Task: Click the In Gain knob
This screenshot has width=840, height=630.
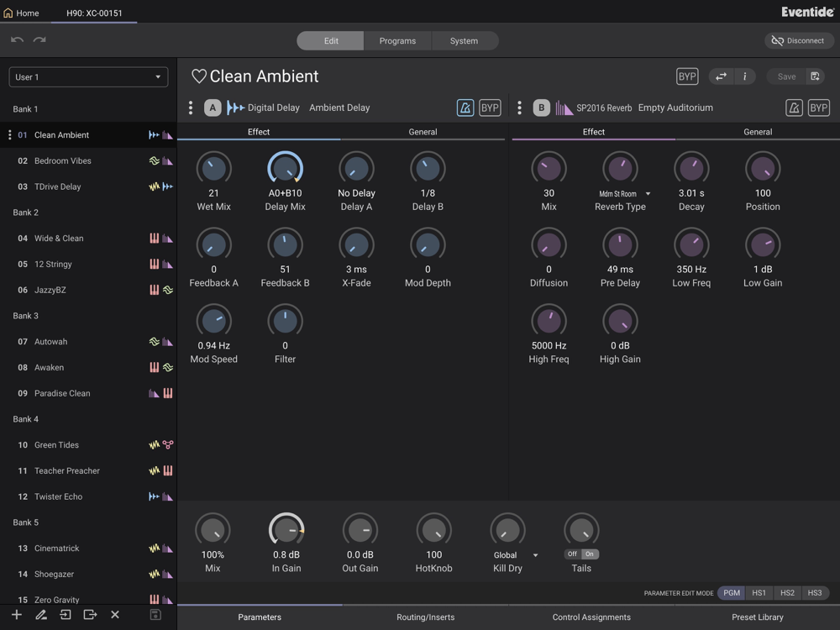Action: [286, 530]
